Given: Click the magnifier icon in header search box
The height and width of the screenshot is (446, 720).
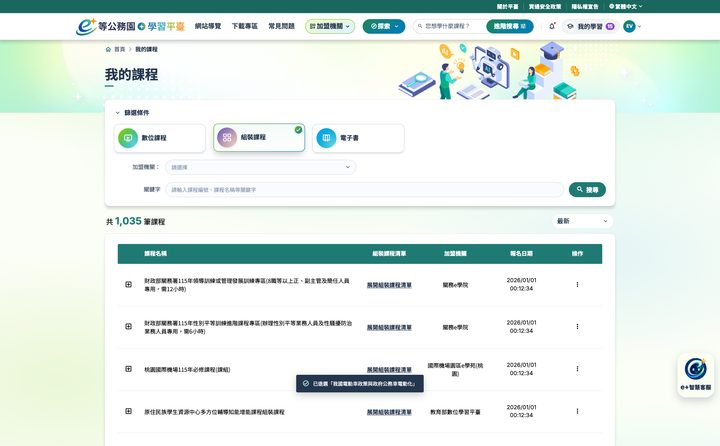Looking at the screenshot, I should pos(420,26).
